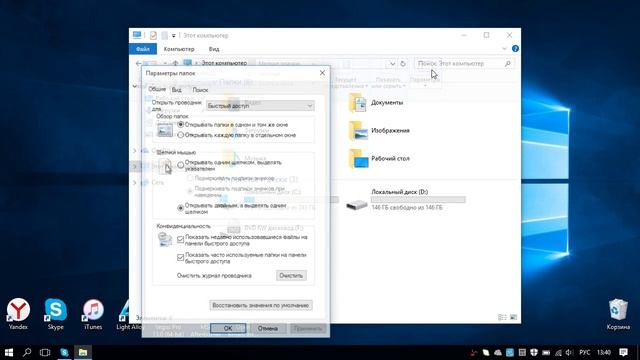
Task: Click the Очистить button
Action: (x=291, y=276)
